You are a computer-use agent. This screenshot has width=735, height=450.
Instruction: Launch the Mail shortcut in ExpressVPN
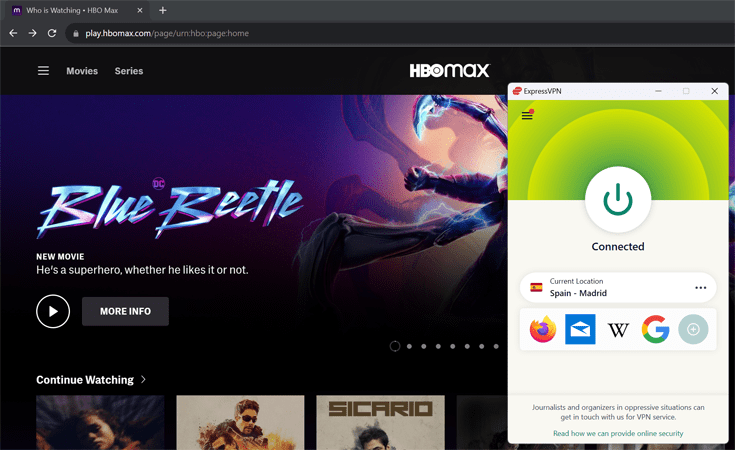point(580,329)
